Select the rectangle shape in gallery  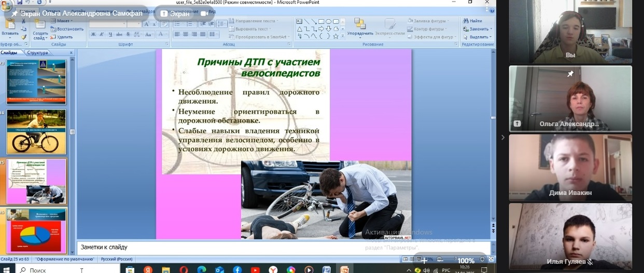point(321,22)
